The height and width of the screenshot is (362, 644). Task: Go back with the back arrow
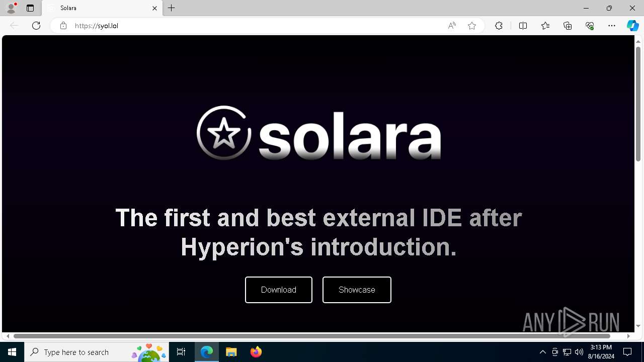click(x=14, y=26)
